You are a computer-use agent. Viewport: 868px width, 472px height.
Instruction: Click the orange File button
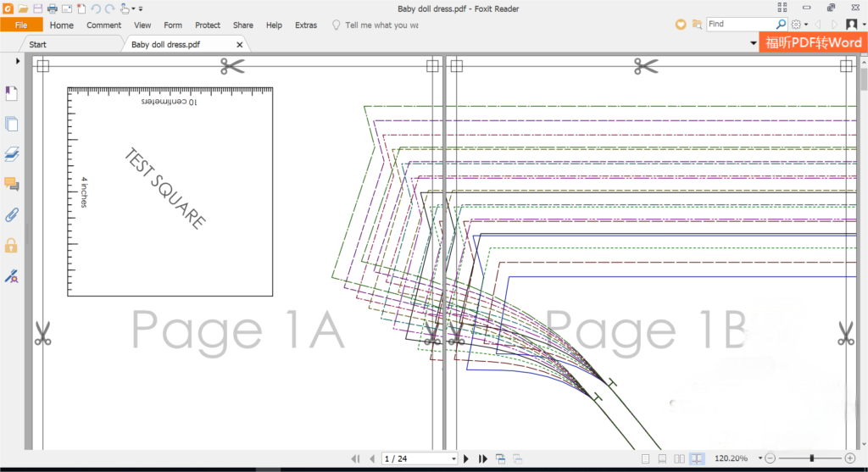point(21,25)
